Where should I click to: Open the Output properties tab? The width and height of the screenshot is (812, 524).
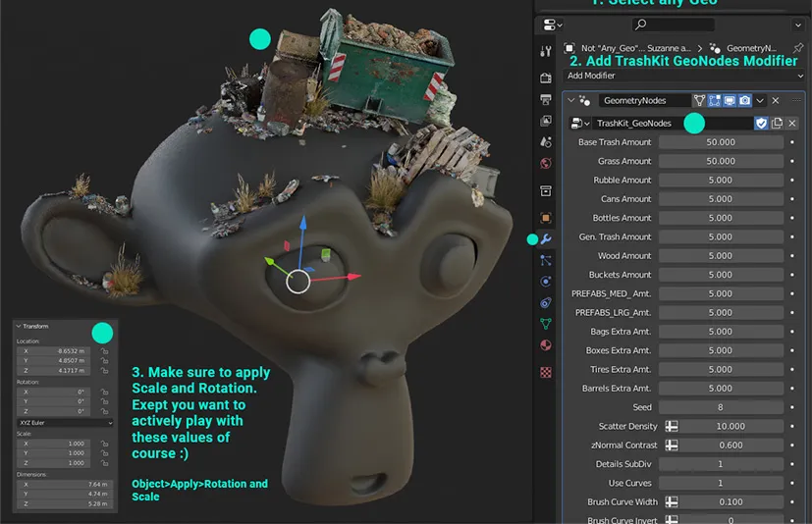click(x=545, y=99)
